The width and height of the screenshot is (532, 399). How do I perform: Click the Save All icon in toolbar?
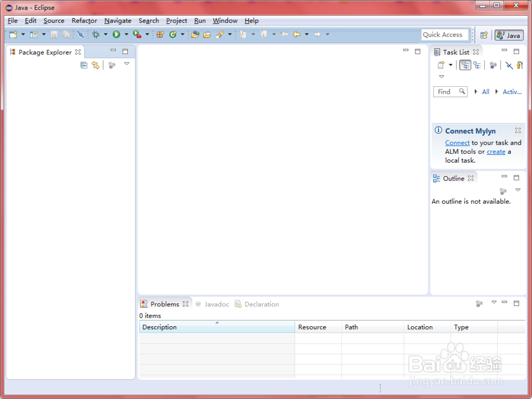tap(66, 34)
